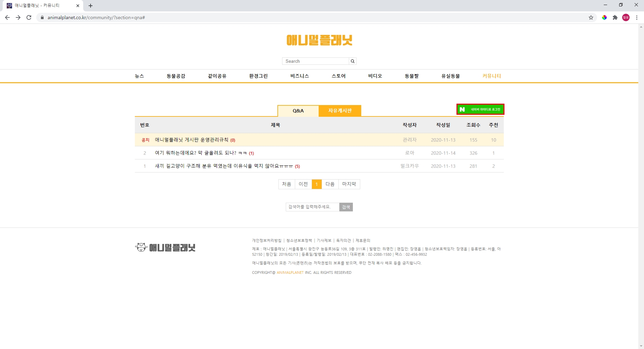This screenshot has height=349, width=644.
Task: Open the Chrome profile avatar
Action: tap(626, 17)
